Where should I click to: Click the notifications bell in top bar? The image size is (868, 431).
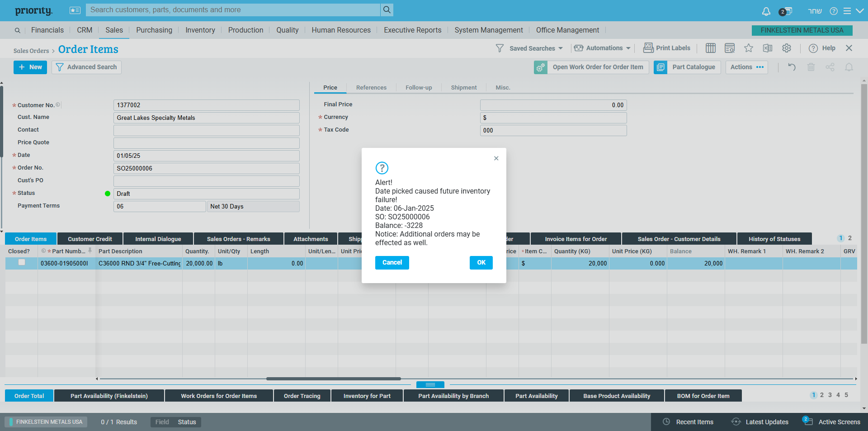tap(766, 11)
